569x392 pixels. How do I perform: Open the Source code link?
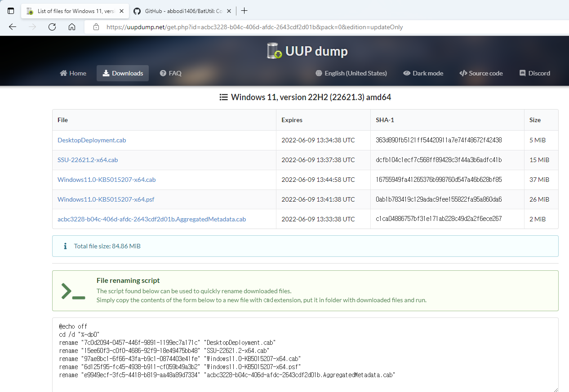[x=481, y=73]
